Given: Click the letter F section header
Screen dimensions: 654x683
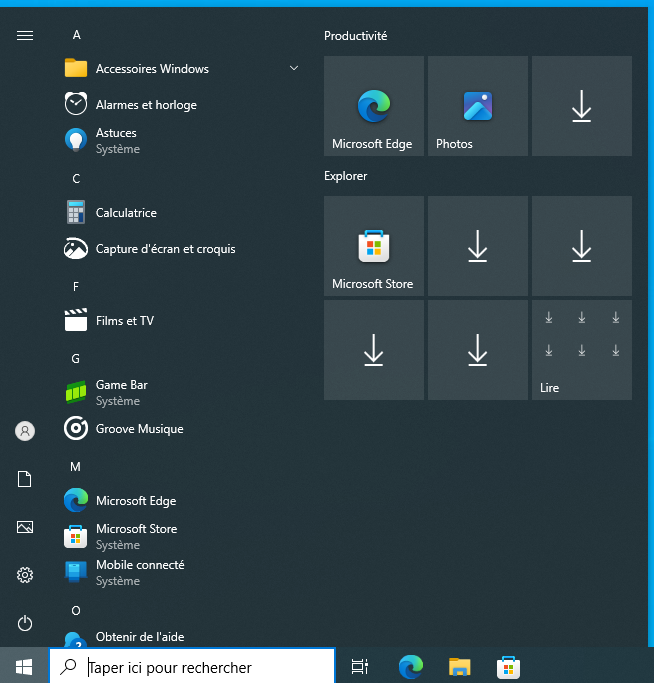Looking at the screenshot, I should point(76,287).
